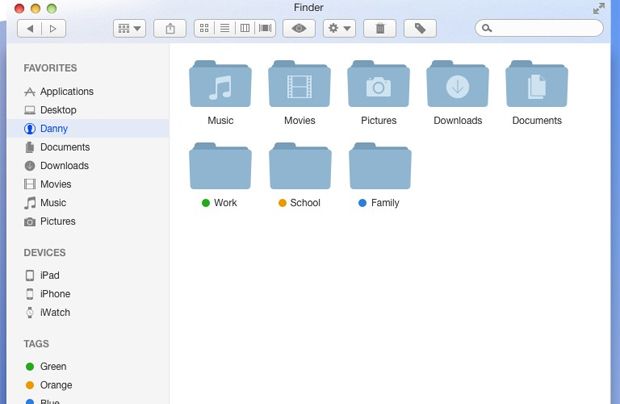Viewport: 620px width, 404px height.
Task: Minimize the window with yellow button
Action: tap(35, 8)
